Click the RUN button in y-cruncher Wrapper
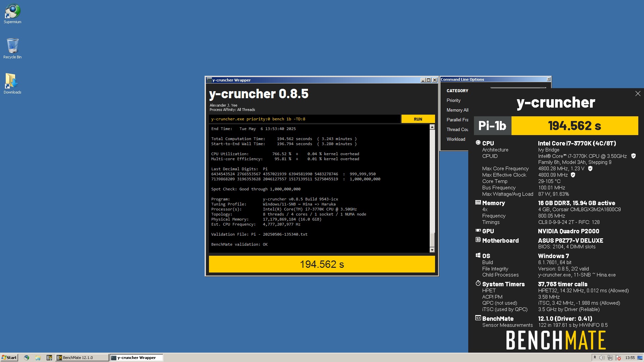 (418, 119)
